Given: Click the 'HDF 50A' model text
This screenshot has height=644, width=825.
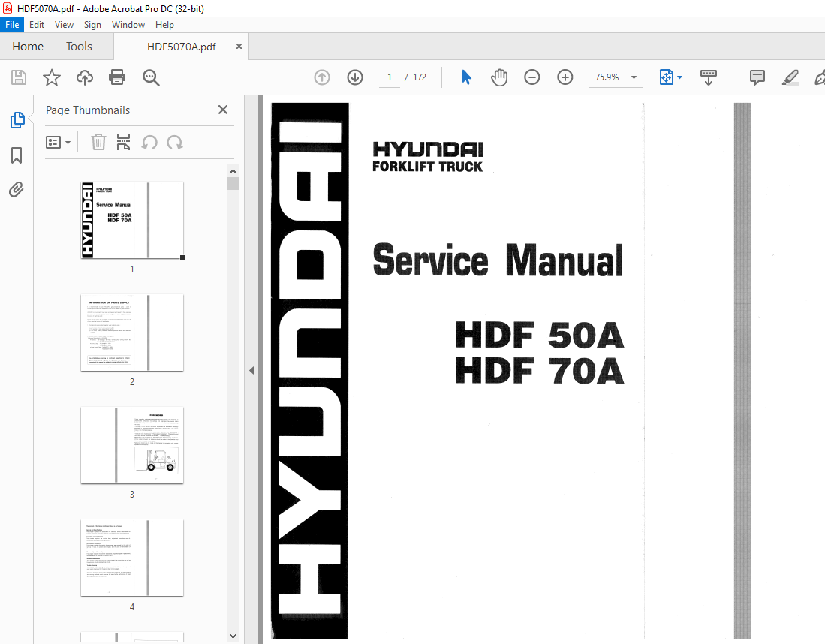Looking at the screenshot, I should (539, 336).
